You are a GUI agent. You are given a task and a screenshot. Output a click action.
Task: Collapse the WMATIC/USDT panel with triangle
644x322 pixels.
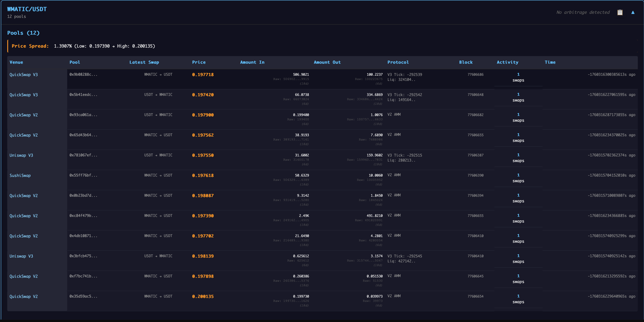point(633,12)
